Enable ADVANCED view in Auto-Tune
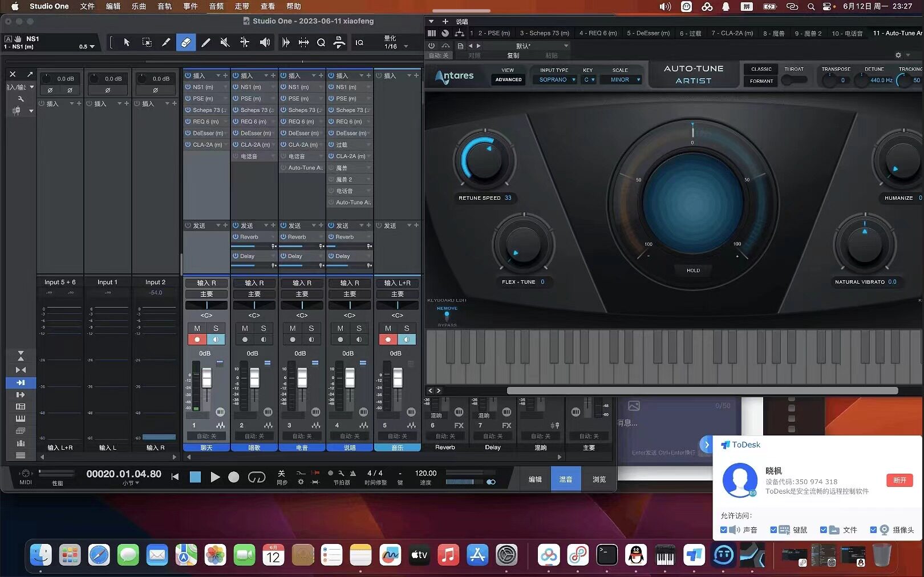Viewport: 924px width, 577px height. 508,80
